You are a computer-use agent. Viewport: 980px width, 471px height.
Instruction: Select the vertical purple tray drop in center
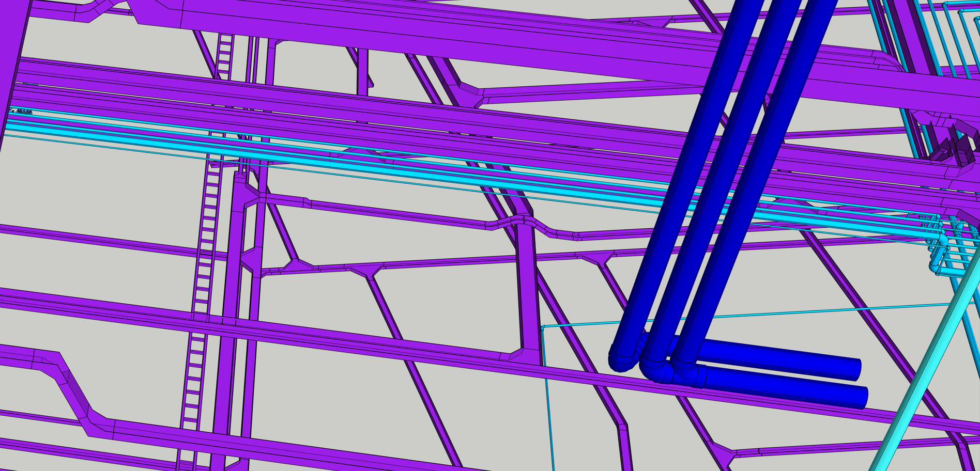click(527, 289)
